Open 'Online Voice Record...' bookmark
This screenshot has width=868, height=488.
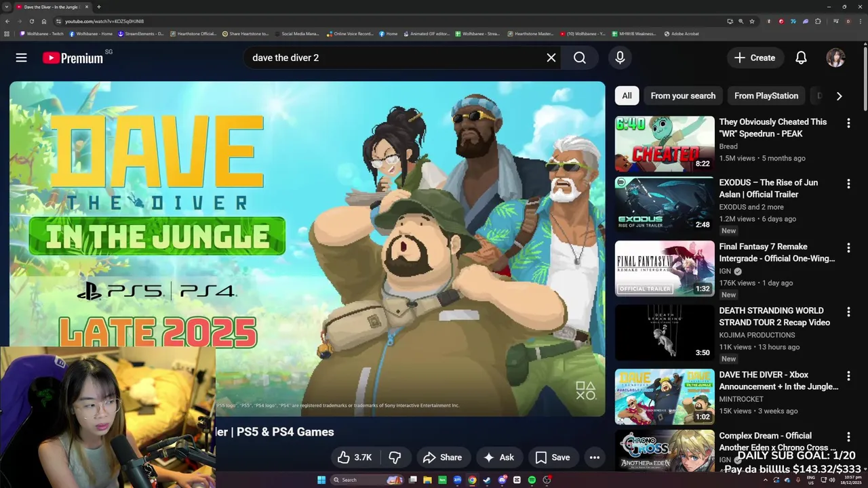coord(350,33)
